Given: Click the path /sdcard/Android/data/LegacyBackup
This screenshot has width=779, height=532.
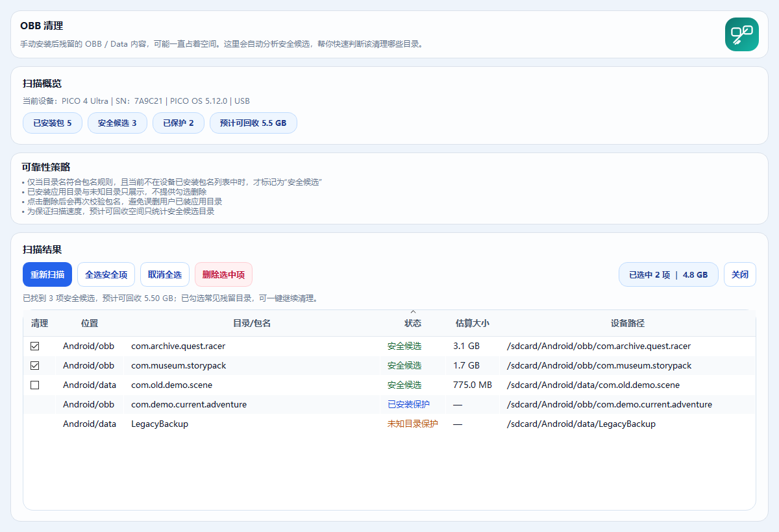Looking at the screenshot, I should 581,424.
